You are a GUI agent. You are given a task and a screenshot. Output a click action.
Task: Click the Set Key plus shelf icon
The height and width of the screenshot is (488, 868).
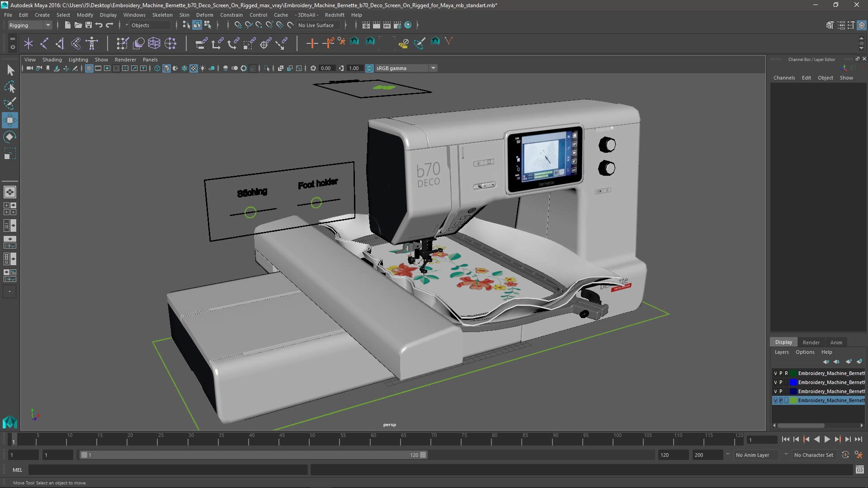tap(312, 43)
